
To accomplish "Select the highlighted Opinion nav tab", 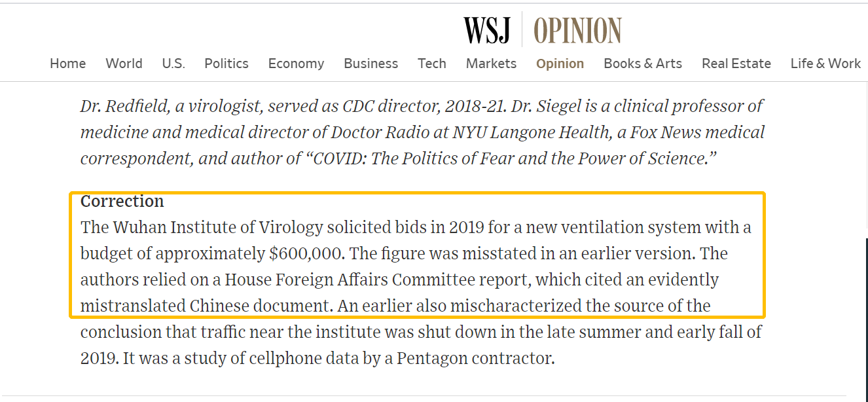I will [x=560, y=64].
